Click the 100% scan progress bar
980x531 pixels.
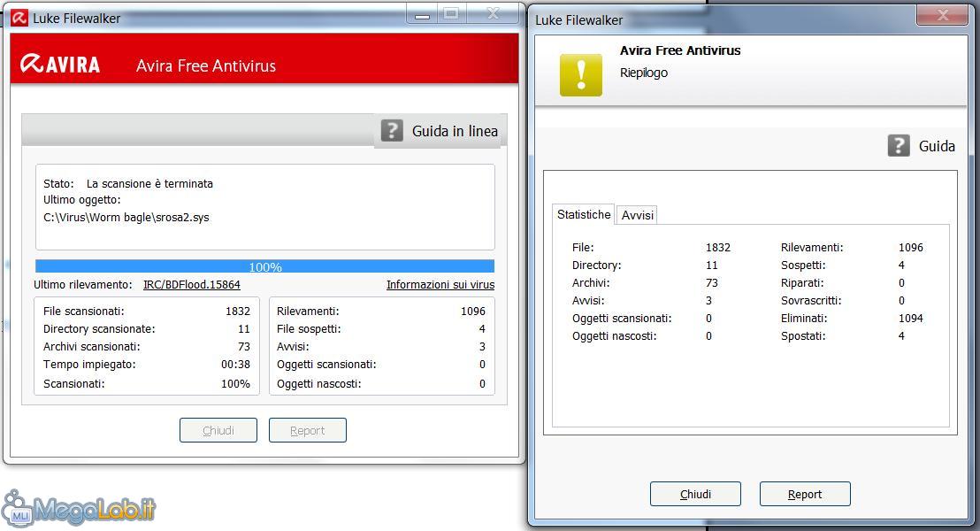265,266
